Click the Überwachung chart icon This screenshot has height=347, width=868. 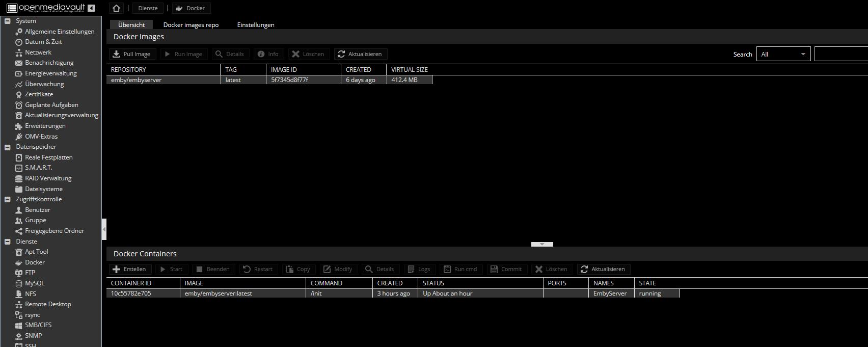tap(19, 84)
